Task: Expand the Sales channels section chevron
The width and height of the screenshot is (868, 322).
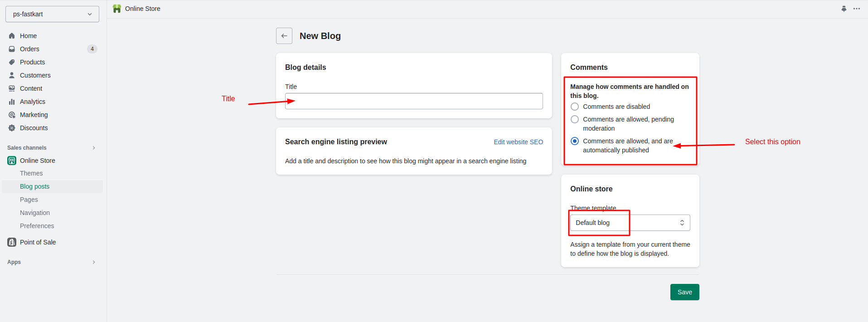Action: (94, 148)
